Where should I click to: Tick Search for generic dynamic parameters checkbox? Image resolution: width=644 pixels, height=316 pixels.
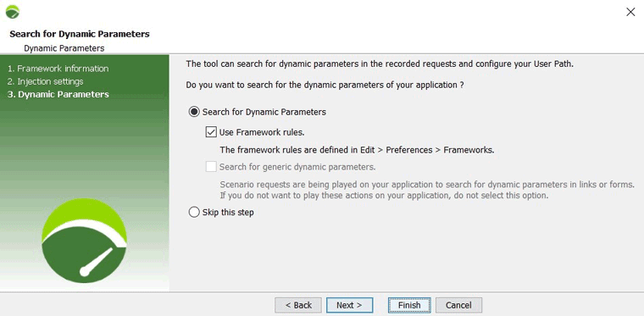[211, 167]
